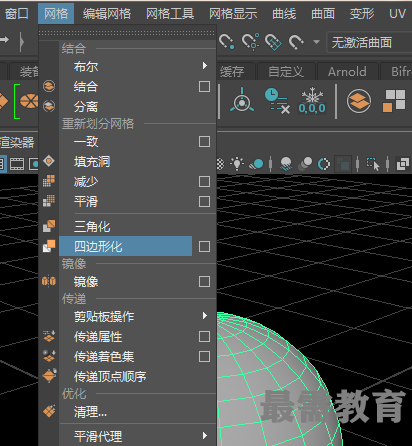Tear off menu via dotted bar
The height and width of the screenshot is (446, 412).
127,33
